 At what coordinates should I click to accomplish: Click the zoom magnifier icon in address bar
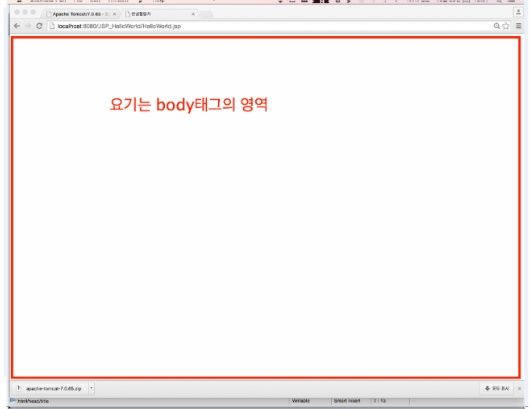(x=496, y=26)
